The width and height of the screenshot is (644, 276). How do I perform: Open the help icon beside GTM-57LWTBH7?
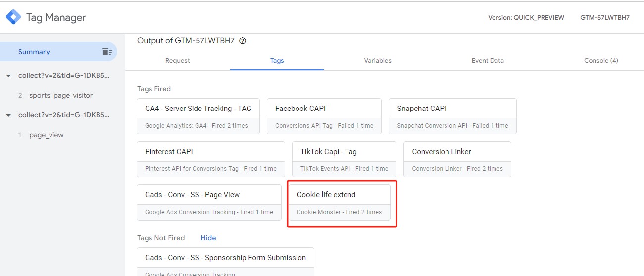tap(243, 41)
